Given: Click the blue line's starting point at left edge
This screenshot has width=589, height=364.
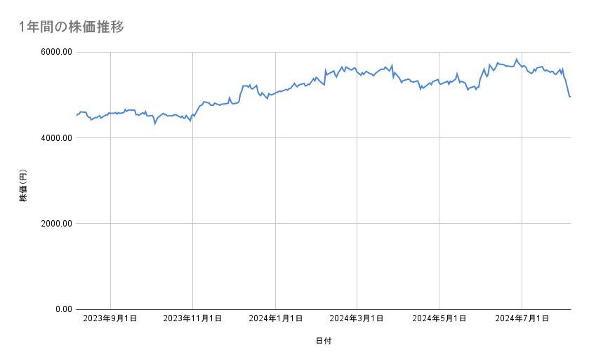Looking at the screenshot, I should click(x=77, y=115).
